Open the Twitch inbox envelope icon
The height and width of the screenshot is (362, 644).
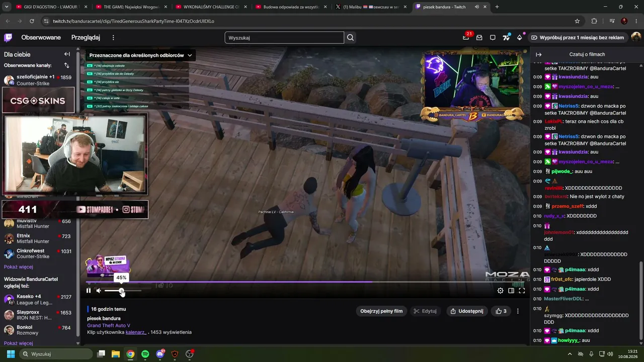479,38
